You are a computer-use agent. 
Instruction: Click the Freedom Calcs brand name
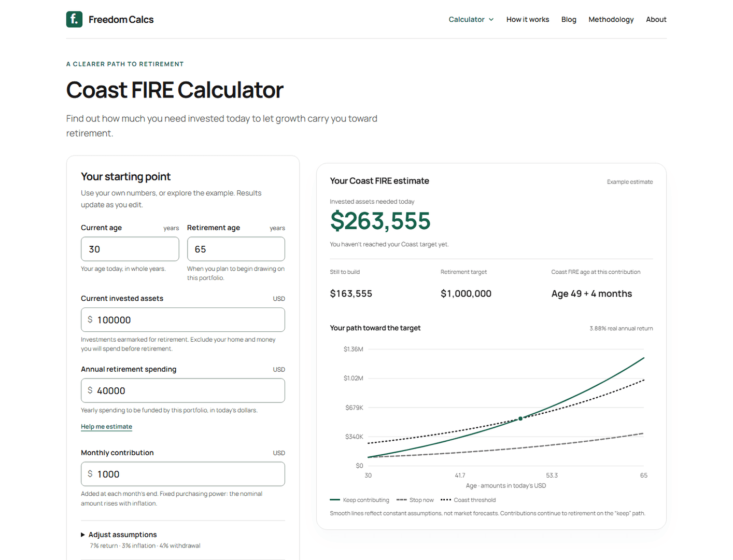coord(121,20)
